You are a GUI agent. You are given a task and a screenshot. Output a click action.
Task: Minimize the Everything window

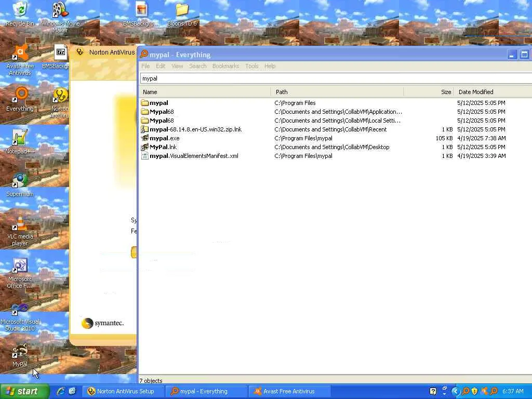(x=512, y=54)
